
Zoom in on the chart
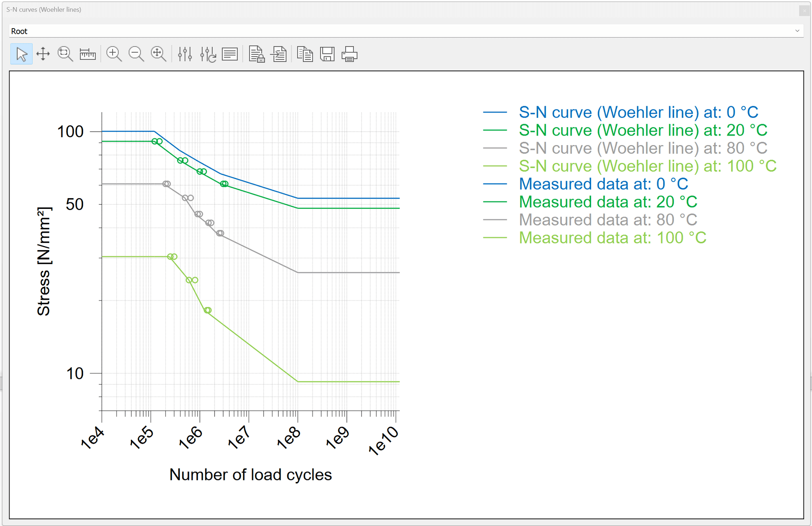[114, 54]
